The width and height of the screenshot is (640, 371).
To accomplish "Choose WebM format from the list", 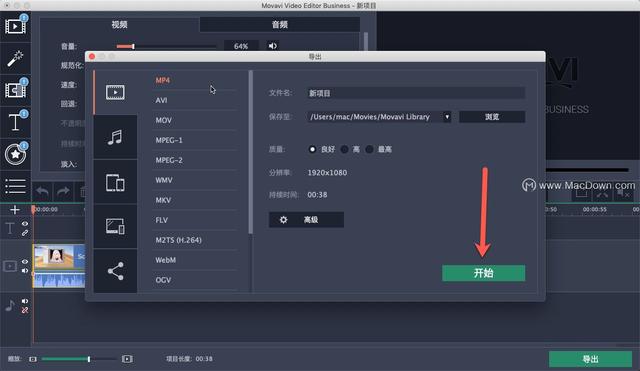I will pos(166,260).
